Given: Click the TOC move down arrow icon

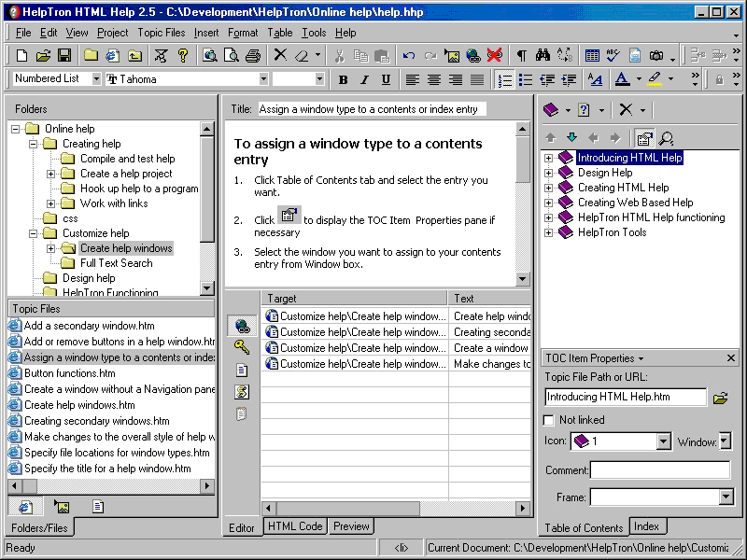Looking at the screenshot, I should 571,138.
